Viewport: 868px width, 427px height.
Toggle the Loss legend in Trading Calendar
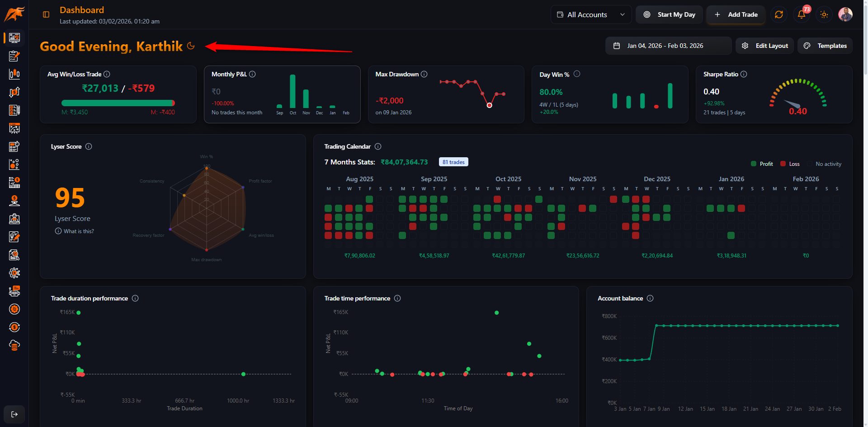coord(790,164)
